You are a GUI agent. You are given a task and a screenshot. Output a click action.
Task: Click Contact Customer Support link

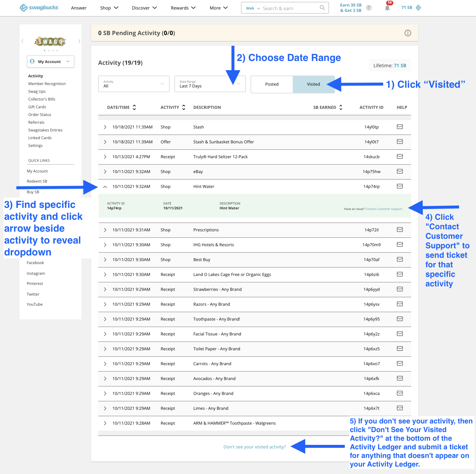point(383,209)
